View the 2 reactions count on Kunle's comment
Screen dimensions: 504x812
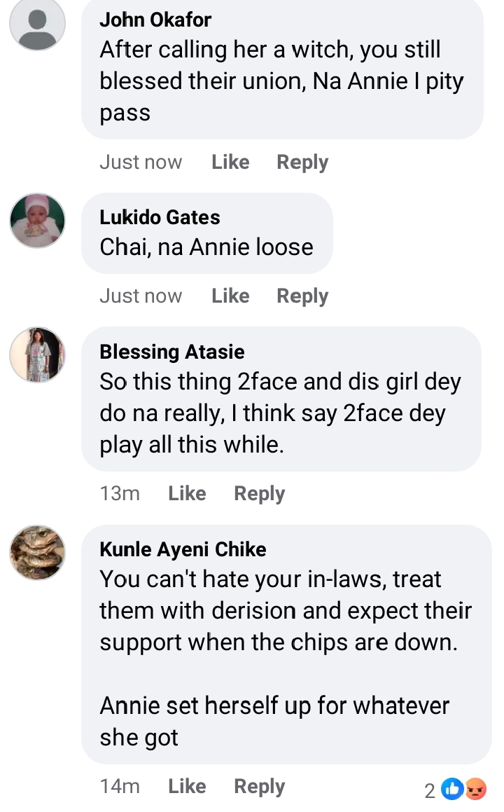(430, 790)
